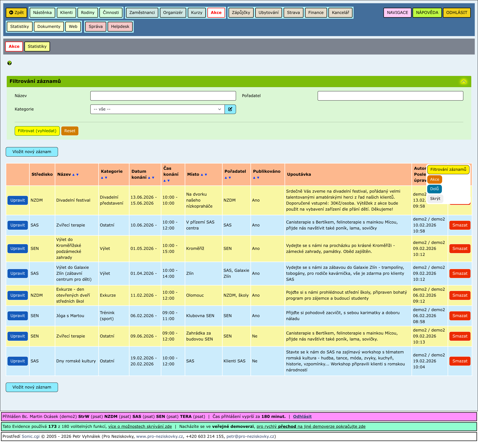Screen dimensions: 478x448
Task: Sort Kategorie column descending arrow
Action: click(106, 178)
